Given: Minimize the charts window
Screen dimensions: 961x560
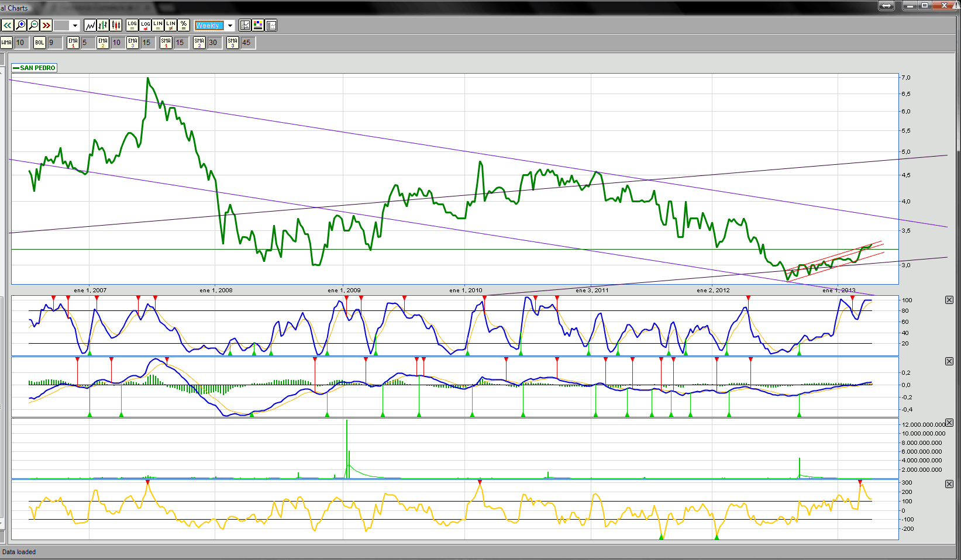Looking at the screenshot, I should coord(910,5).
